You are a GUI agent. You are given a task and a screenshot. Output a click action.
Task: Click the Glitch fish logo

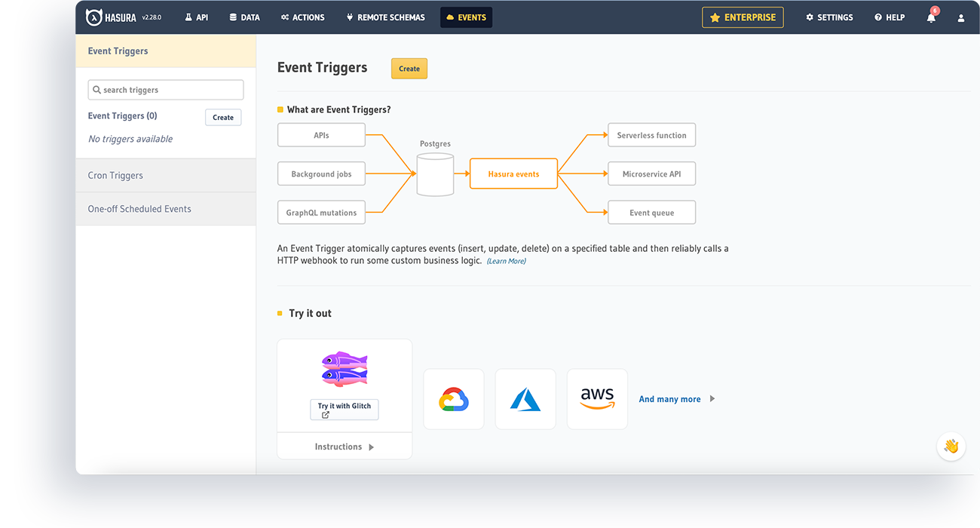[345, 369]
